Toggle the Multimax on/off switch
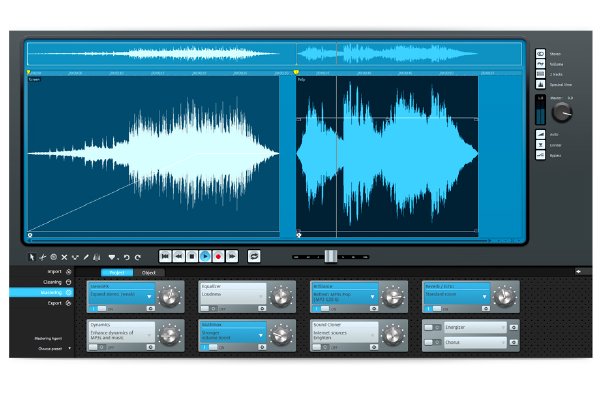Screen dimensions: 600x395 [209, 347]
